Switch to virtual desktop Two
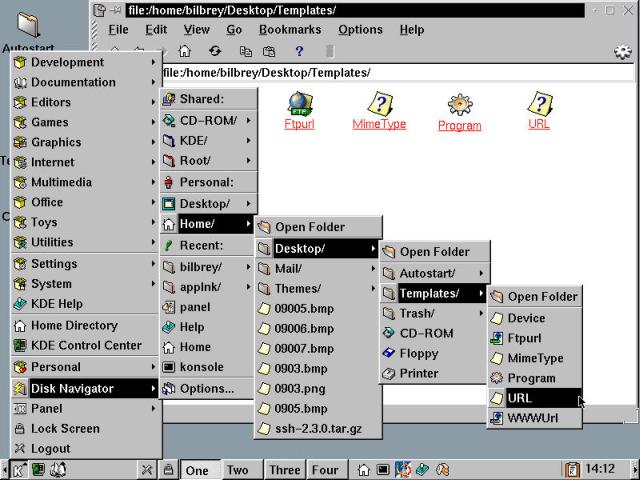 pos(238,470)
